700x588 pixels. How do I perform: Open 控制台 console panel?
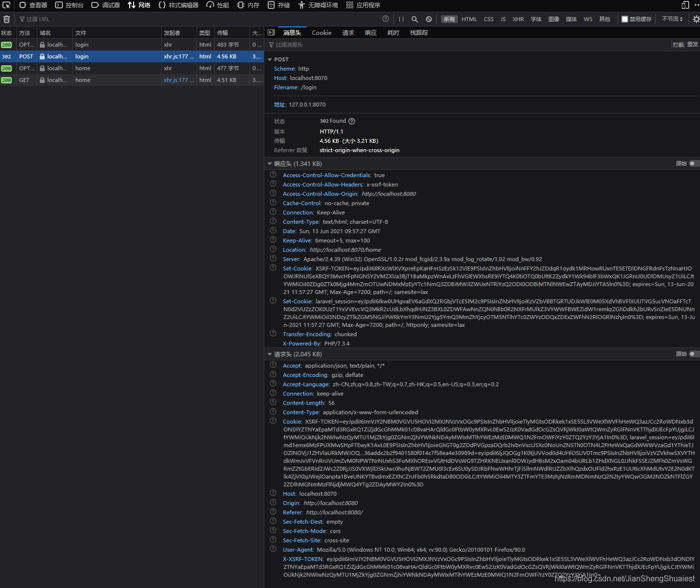[x=69, y=5]
